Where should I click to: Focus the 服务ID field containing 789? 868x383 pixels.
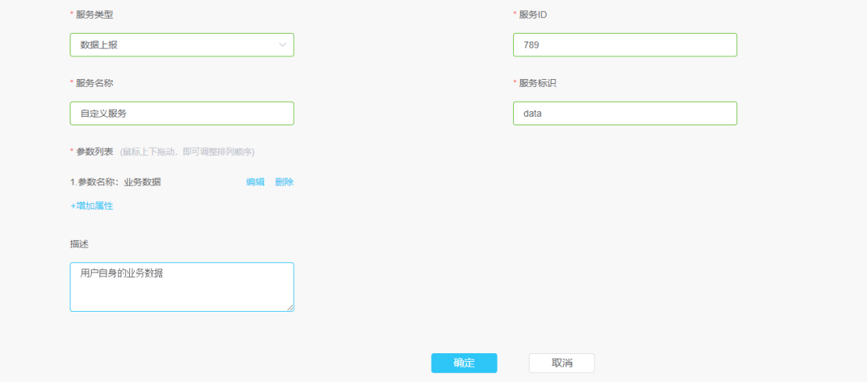(x=625, y=45)
